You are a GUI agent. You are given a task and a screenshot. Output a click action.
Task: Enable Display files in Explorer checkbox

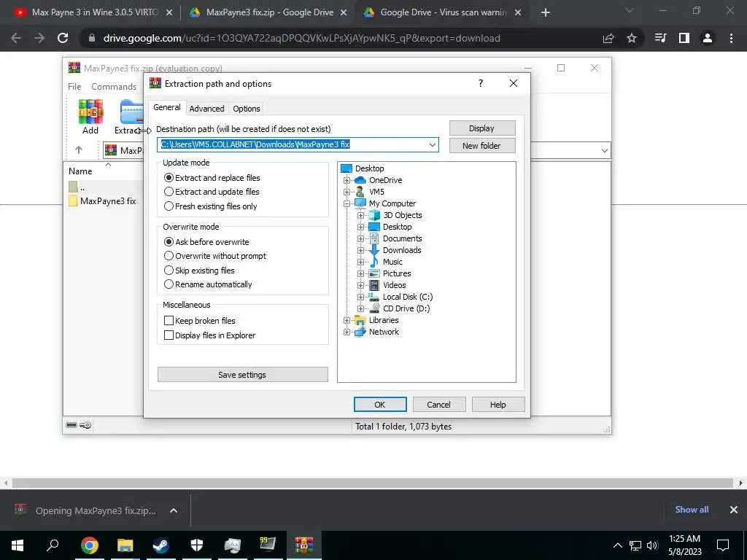pyautogui.click(x=169, y=335)
